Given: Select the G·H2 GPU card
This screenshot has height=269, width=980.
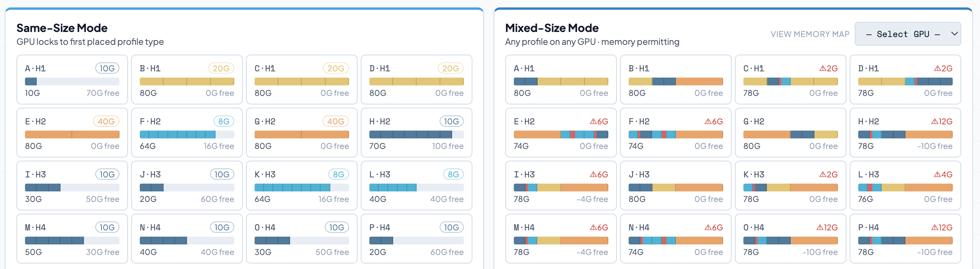Looking at the screenshot, I should click(301, 133).
